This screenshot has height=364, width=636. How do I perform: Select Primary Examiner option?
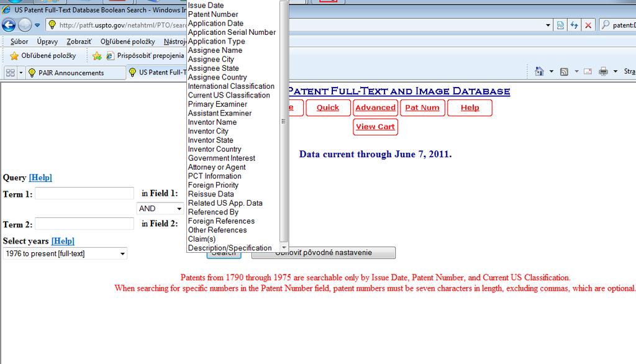(217, 104)
